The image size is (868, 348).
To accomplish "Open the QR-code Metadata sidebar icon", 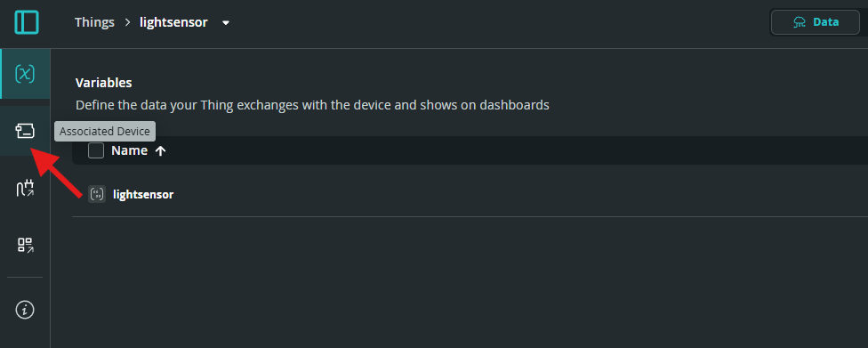I will pos(25,245).
